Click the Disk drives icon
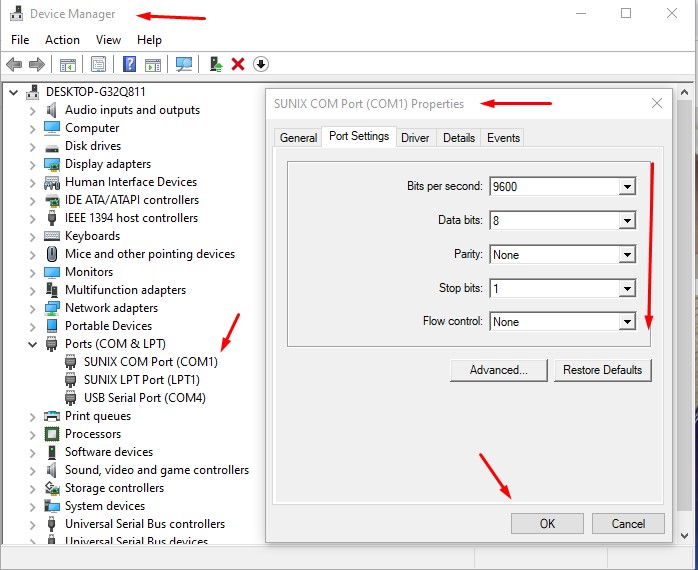 [x=52, y=148]
